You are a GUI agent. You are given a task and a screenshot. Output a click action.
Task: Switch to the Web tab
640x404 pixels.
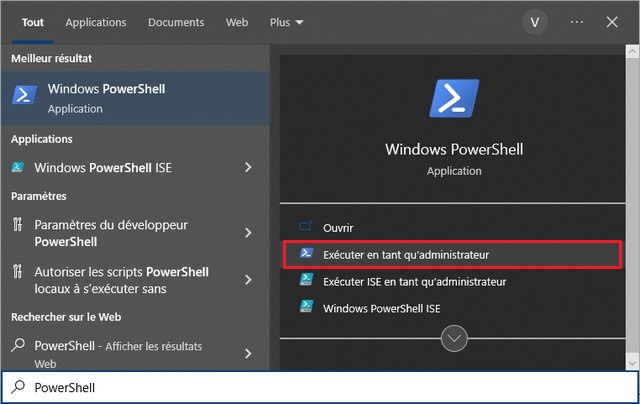pyautogui.click(x=237, y=22)
